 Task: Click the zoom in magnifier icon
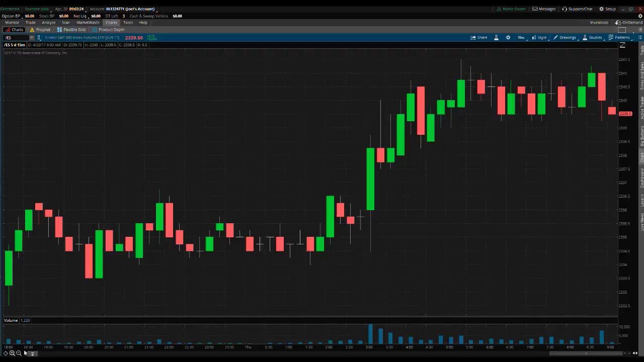click(x=12, y=353)
